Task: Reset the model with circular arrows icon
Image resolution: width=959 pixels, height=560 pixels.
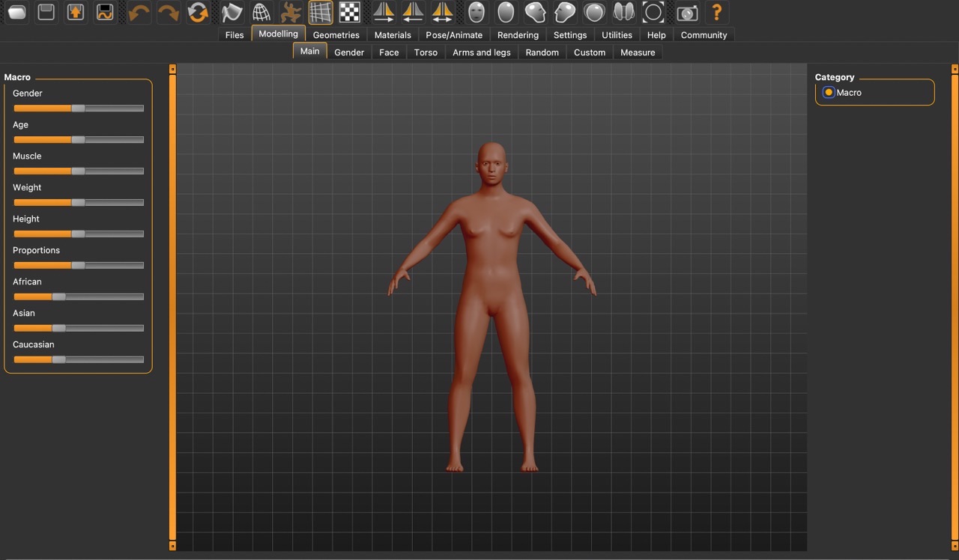Action: click(x=198, y=12)
